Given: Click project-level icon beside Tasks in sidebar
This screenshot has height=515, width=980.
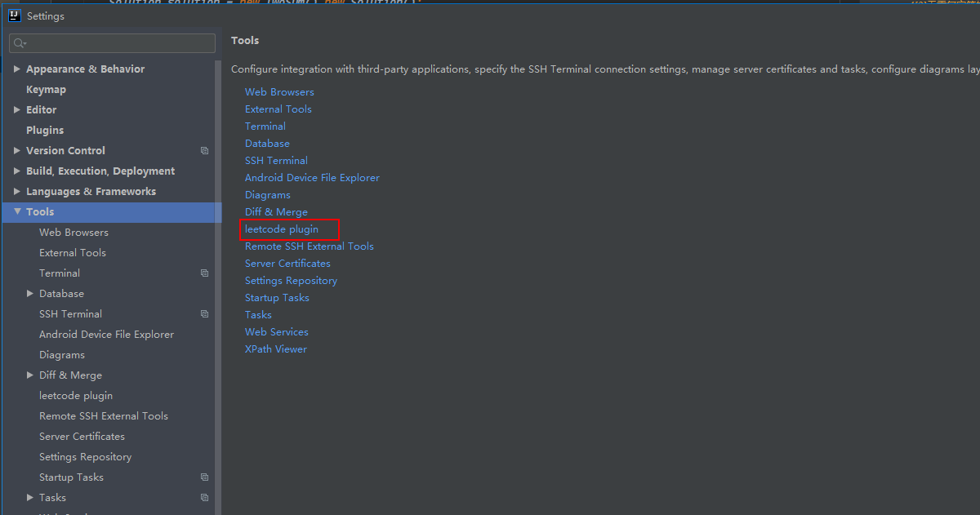Looking at the screenshot, I should coord(204,498).
